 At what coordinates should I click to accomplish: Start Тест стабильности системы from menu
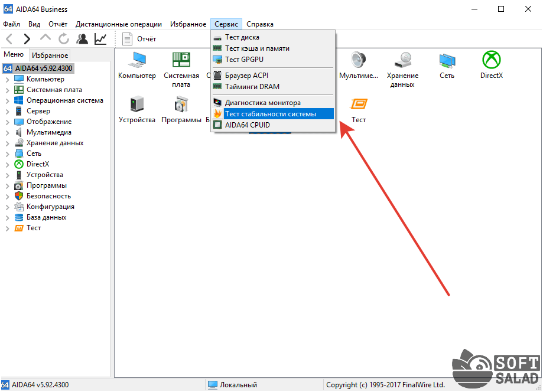pyautogui.click(x=273, y=114)
